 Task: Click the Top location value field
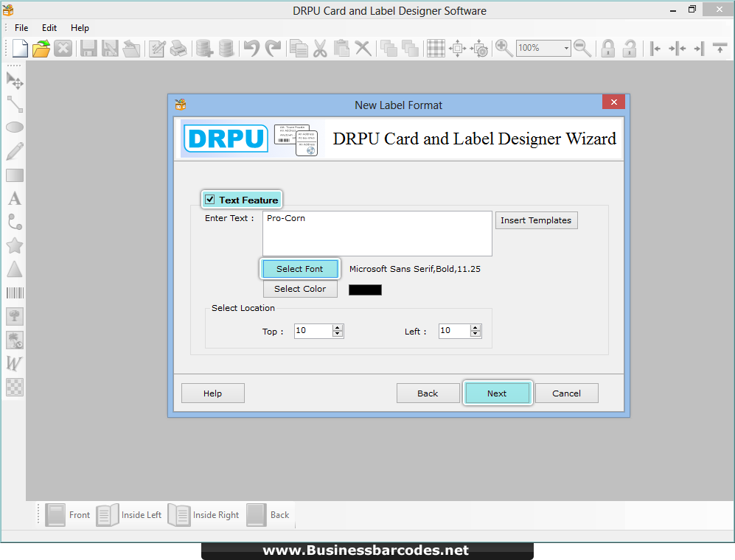point(313,331)
